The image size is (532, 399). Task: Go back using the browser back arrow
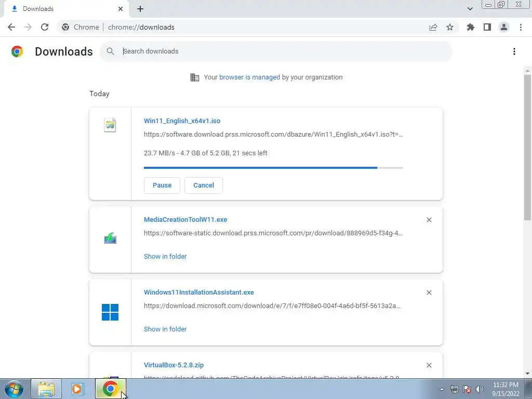[x=11, y=27]
